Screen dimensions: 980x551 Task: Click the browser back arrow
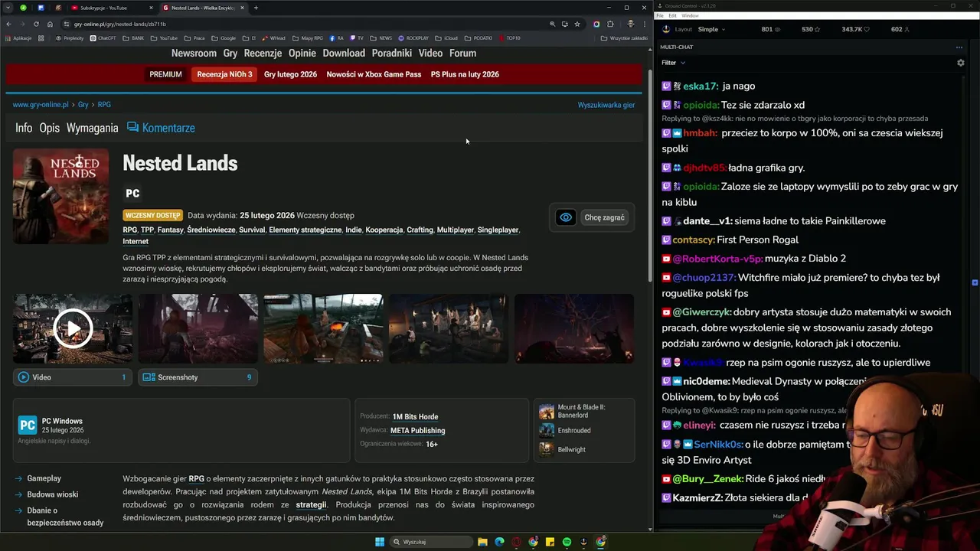pyautogui.click(x=8, y=24)
